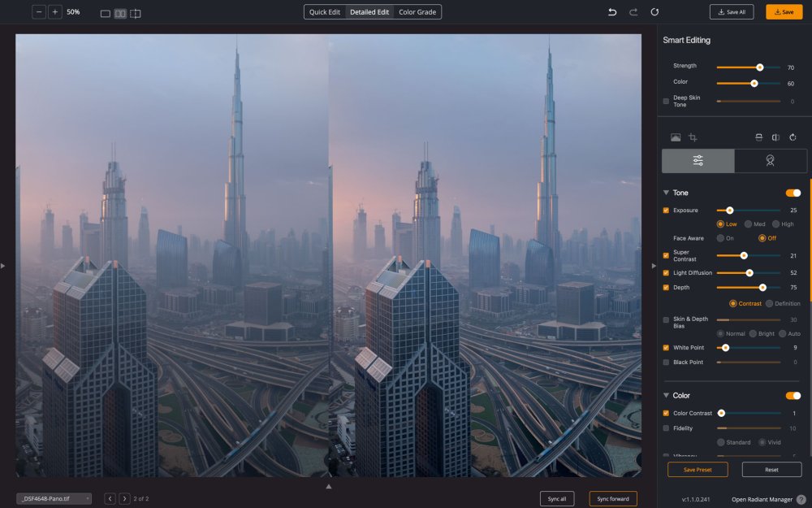Select Low exposure radio option
The image size is (812, 508).
(720, 224)
